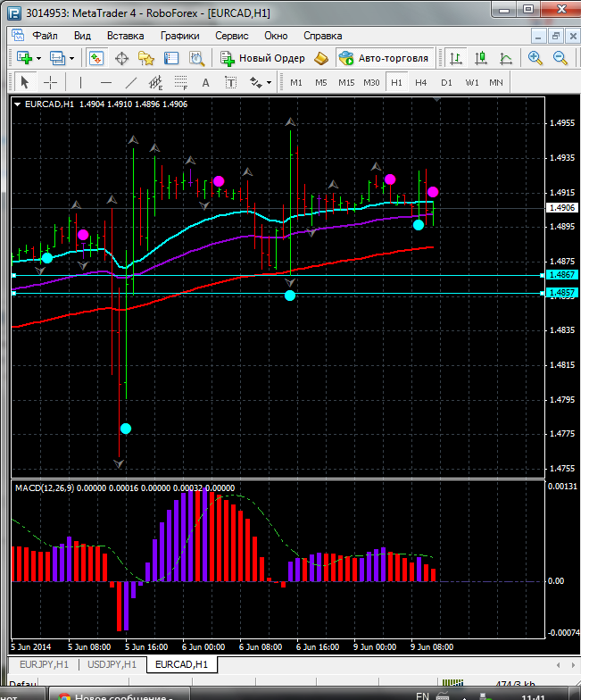The height and width of the screenshot is (700, 589).
Task: Expand the arrows objects dropdown
Action: (x=269, y=82)
